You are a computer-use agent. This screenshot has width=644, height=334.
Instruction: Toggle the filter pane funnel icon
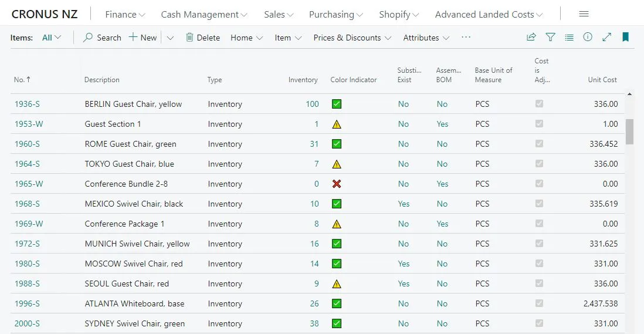[550, 37]
